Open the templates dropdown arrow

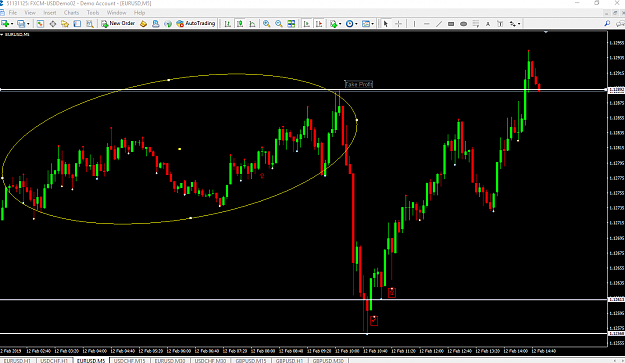(x=373, y=24)
